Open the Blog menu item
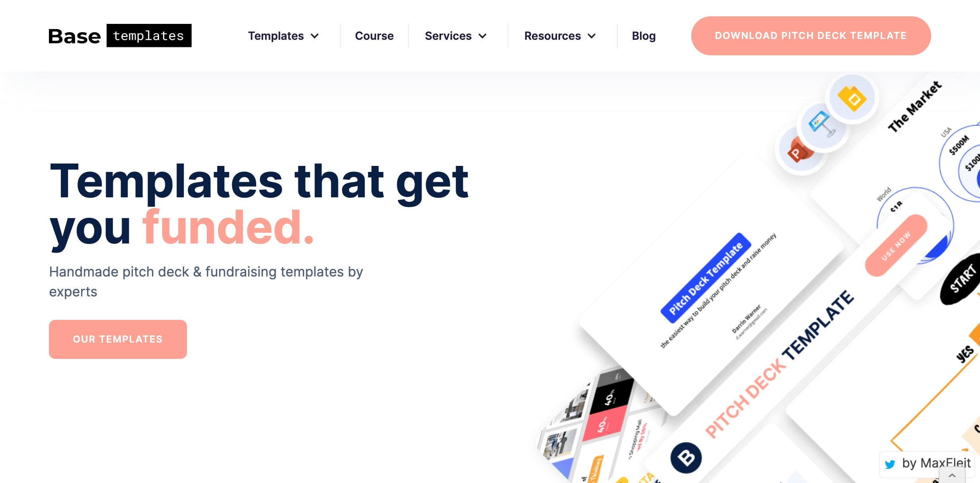The width and height of the screenshot is (980, 483). coord(644,36)
